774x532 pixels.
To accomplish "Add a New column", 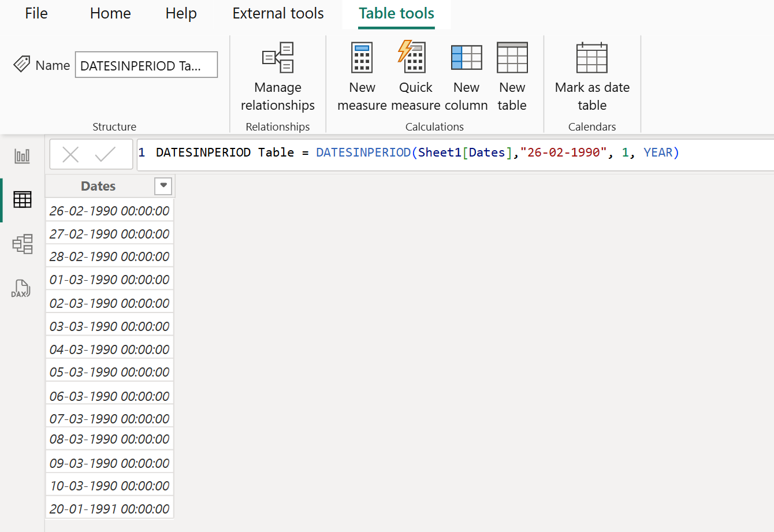I will point(466,74).
